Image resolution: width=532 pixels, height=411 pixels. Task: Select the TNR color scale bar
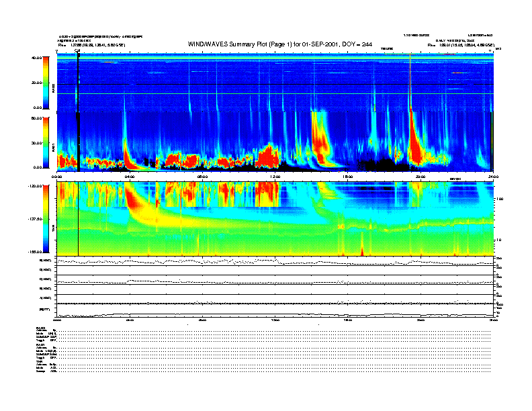[46, 219]
